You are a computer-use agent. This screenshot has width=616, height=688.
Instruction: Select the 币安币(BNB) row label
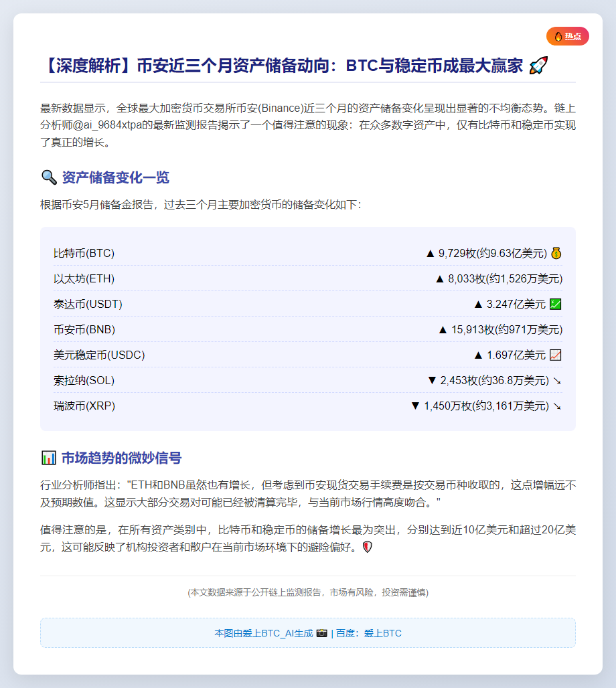(x=84, y=329)
